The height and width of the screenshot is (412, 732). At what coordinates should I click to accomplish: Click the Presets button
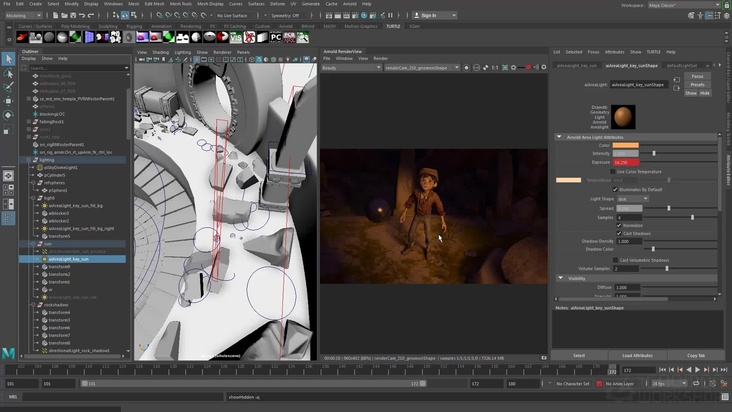pos(697,84)
